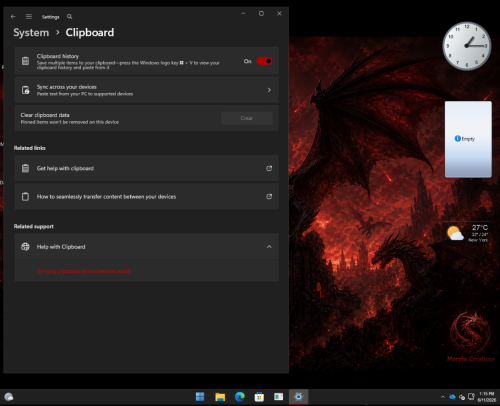Open the Windows Start menu

point(200,397)
